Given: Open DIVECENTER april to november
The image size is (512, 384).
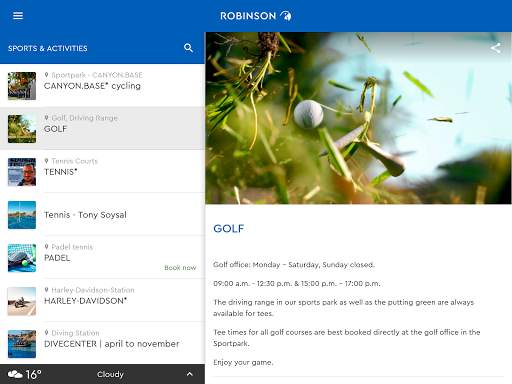Looking at the screenshot, I should pyautogui.click(x=102, y=343).
